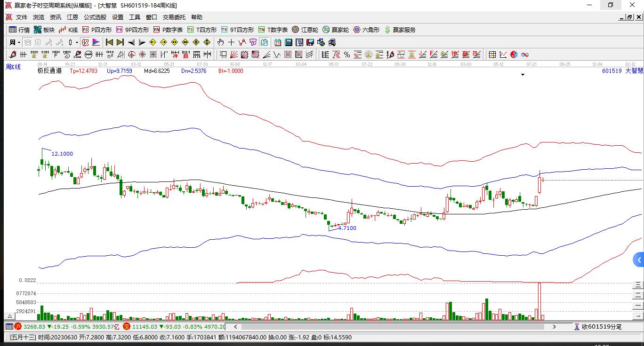Viewport: 644px width, 346px height.
Task: Step chart right with black right arrow
Action: pos(142,42)
